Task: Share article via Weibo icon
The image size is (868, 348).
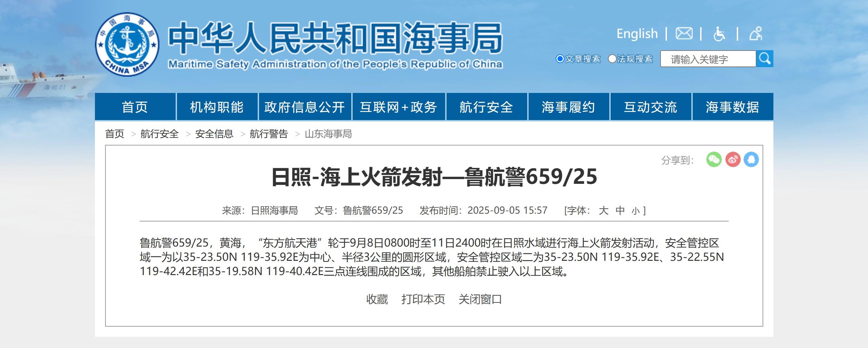Action: coord(732,159)
